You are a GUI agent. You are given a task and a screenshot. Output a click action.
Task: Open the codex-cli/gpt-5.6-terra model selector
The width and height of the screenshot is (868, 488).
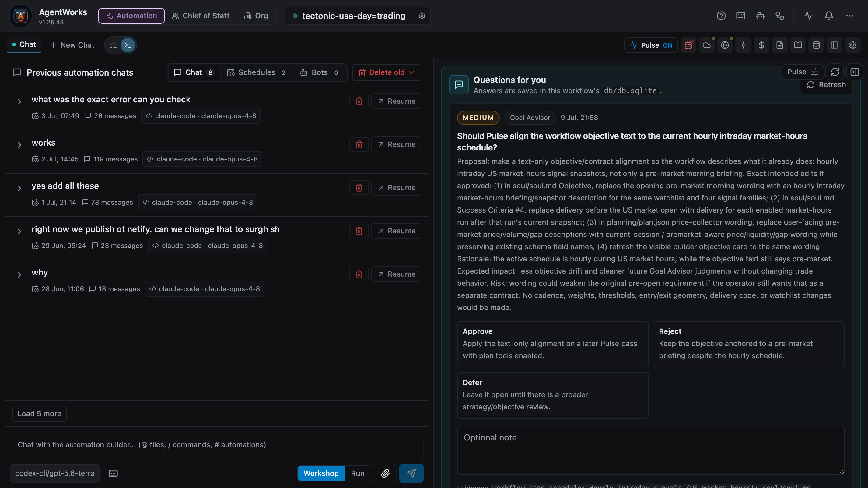click(54, 473)
